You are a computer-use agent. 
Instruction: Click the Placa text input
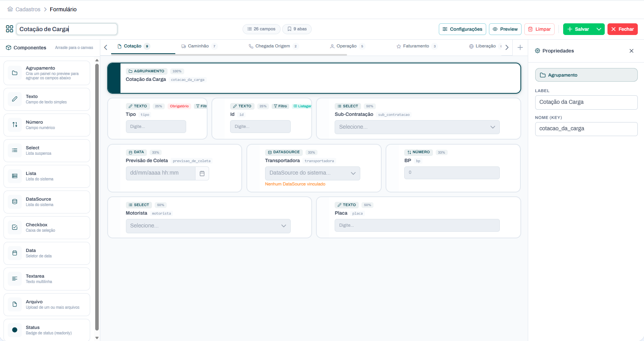click(x=417, y=226)
